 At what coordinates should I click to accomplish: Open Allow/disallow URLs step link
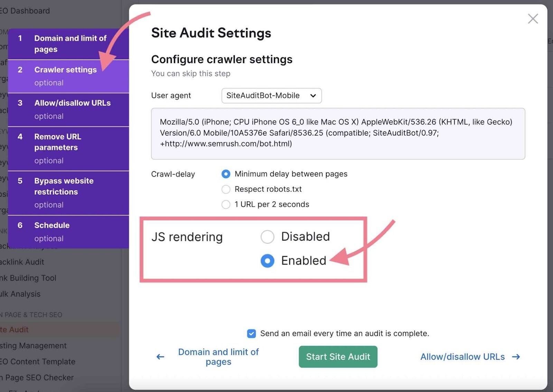pyautogui.click(x=462, y=357)
